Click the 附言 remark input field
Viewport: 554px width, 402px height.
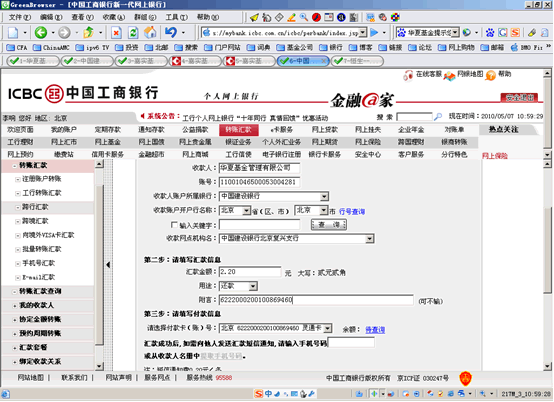(x=316, y=300)
